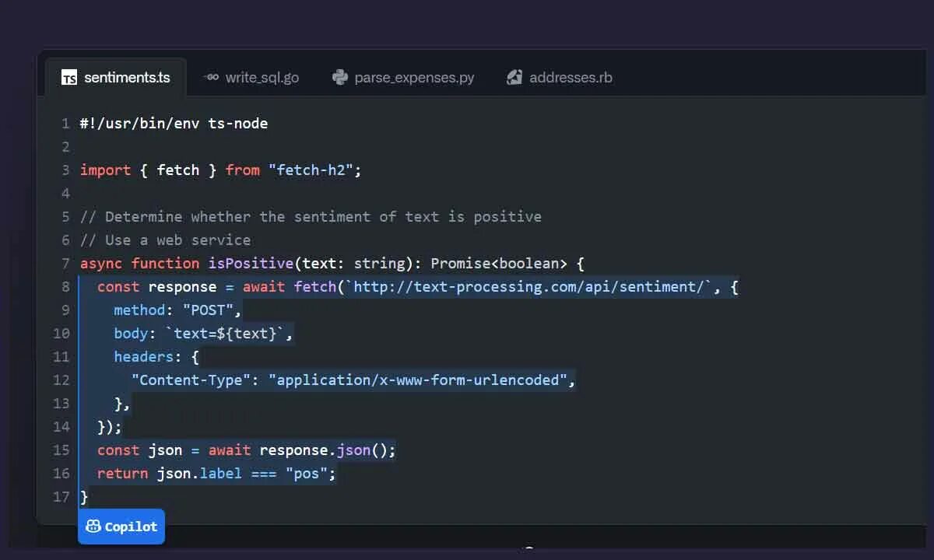The height and width of the screenshot is (560, 934).
Task: Open the sentiments.ts tab
Action: pos(115,77)
